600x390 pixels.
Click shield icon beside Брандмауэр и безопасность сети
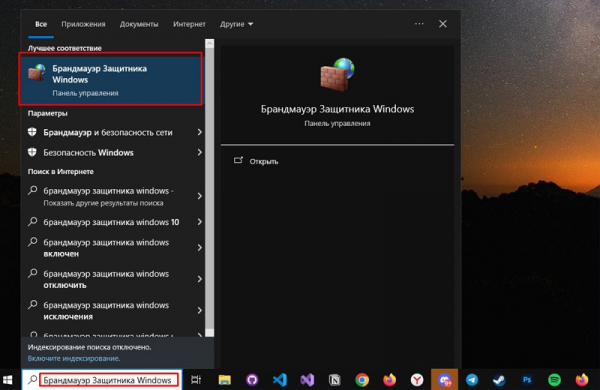[32, 132]
